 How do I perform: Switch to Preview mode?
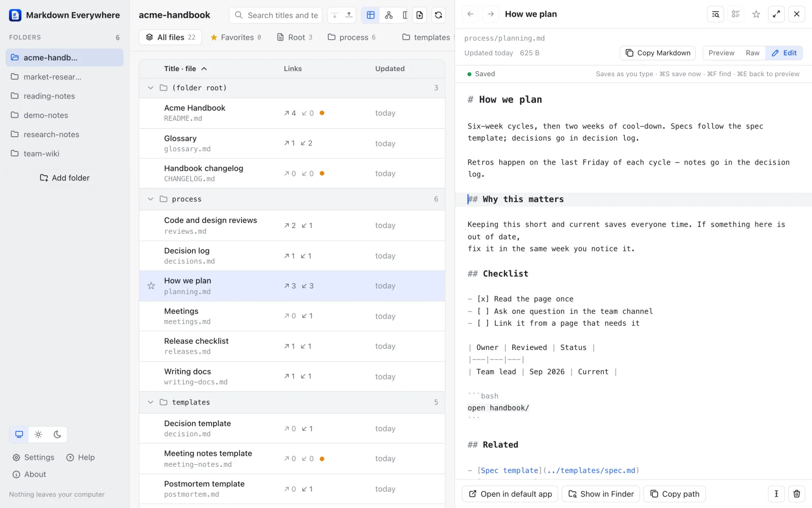click(721, 53)
